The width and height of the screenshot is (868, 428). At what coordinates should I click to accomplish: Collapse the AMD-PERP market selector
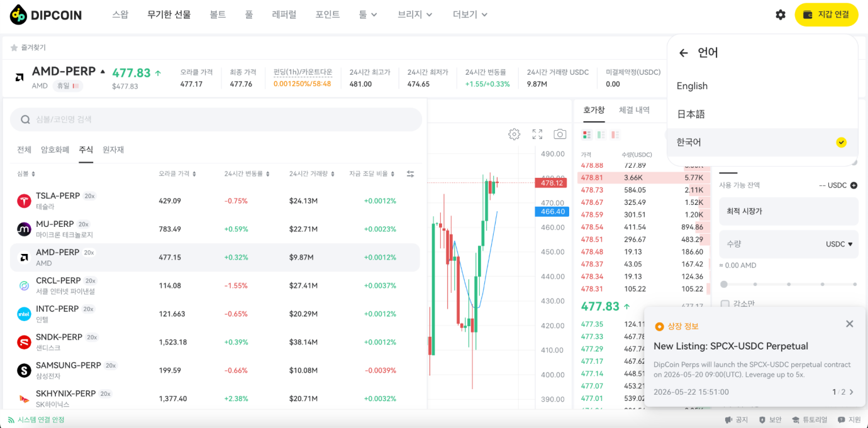tap(103, 72)
